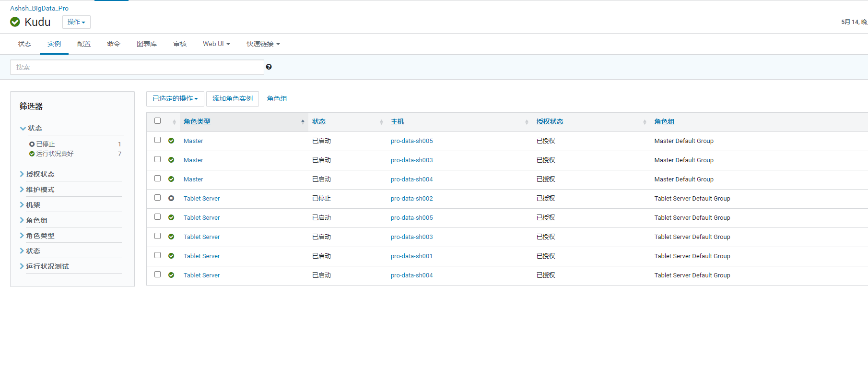Switch to the 状态 tab

tap(24, 44)
